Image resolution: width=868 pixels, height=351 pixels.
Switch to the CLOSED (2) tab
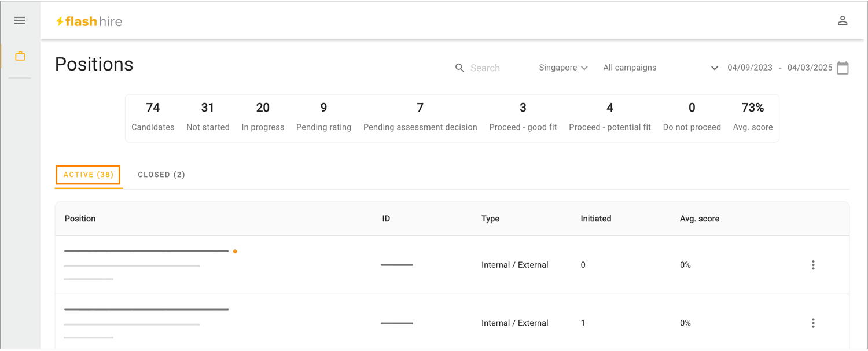pyautogui.click(x=161, y=175)
